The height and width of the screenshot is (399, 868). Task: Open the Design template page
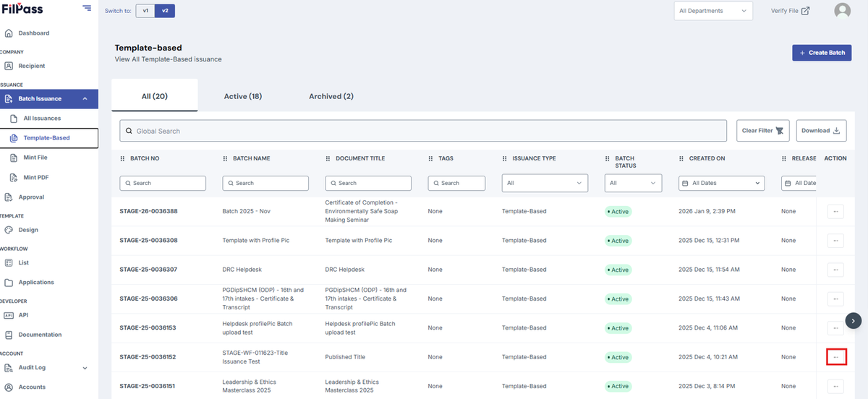click(28, 230)
